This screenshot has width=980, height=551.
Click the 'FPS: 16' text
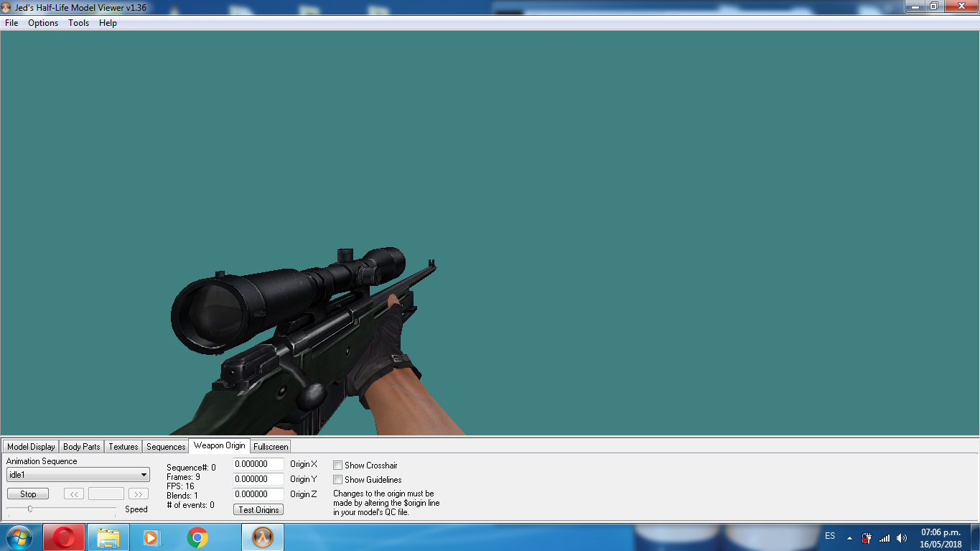[x=180, y=486]
